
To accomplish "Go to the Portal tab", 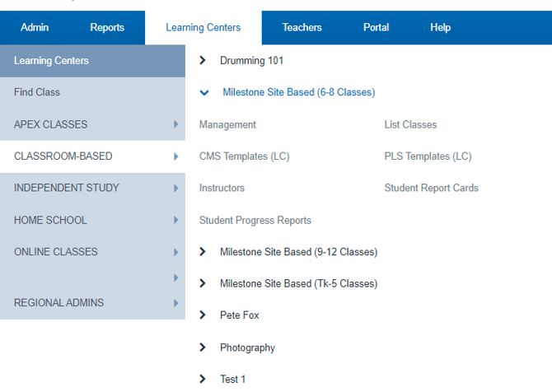I will click(x=376, y=28).
